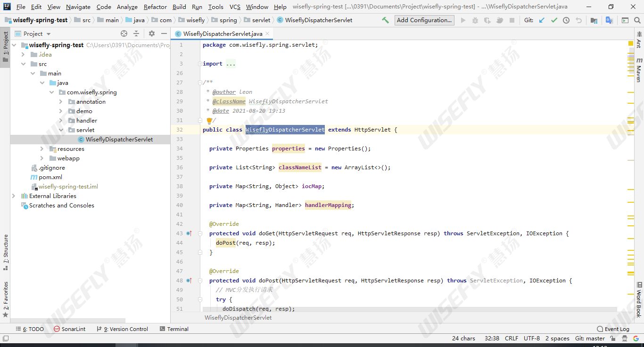The width and height of the screenshot is (644, 347).
Task: Click locate target icon in Project panel header
Action: 124,33
